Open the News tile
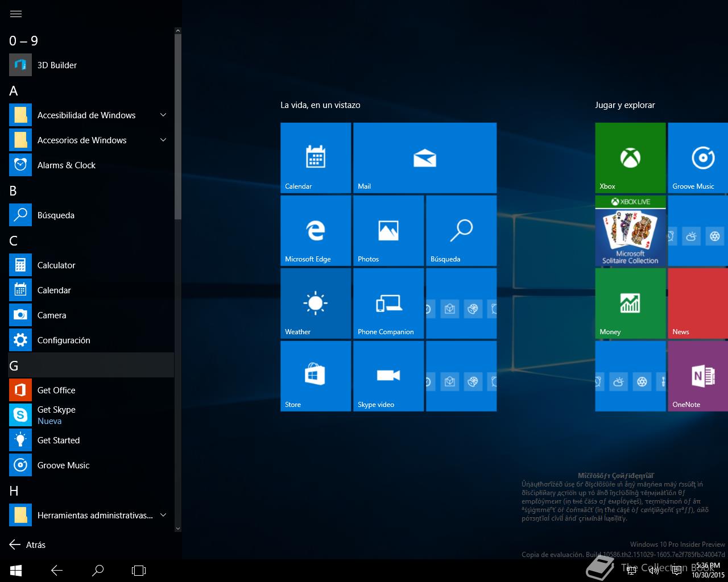This screenshot has width=728, height=582. [x=698, y=304]
